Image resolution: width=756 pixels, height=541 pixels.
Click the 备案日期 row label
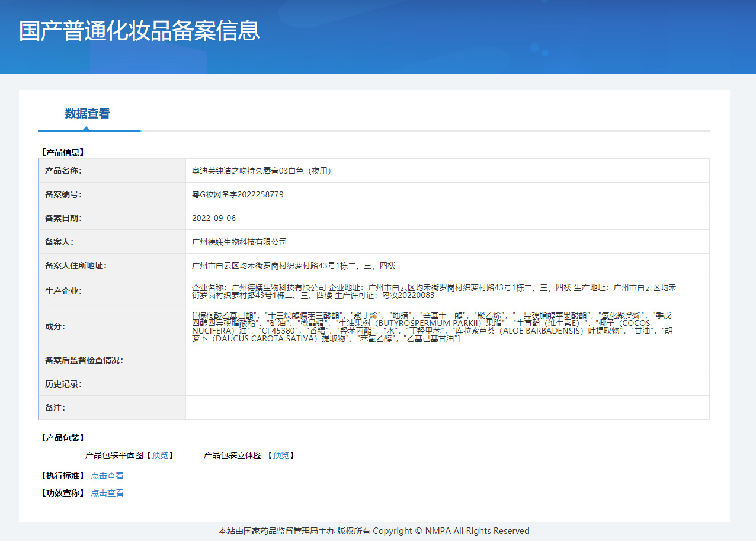coord(63,218)
